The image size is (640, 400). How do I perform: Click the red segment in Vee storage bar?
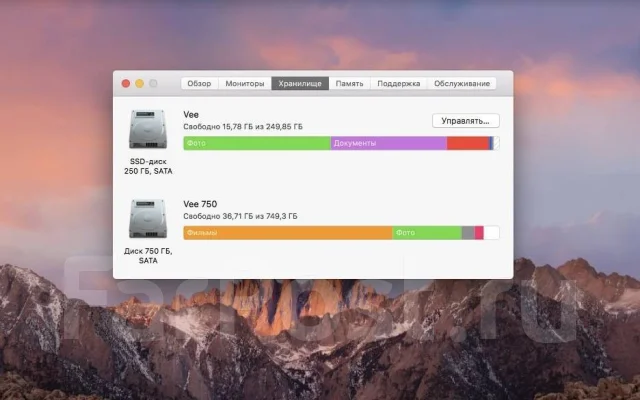[468, 143]
